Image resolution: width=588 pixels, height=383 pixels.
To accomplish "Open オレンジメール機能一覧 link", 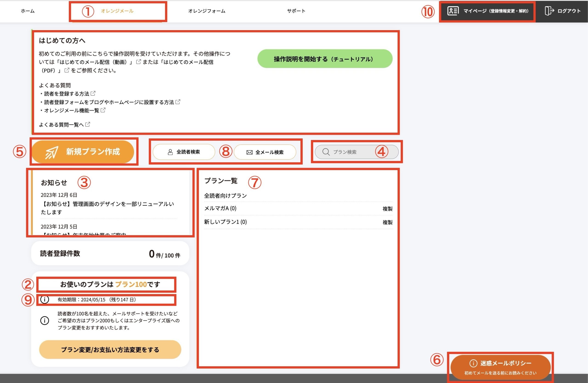I will click(x=72, y=110).
